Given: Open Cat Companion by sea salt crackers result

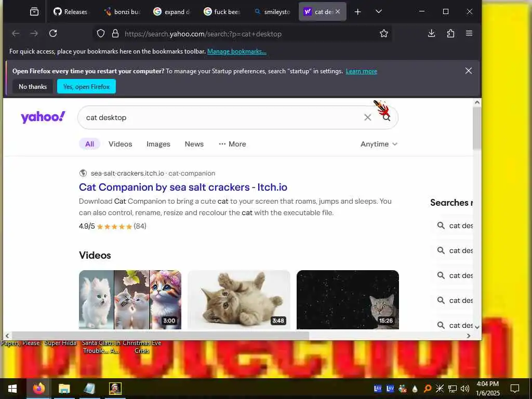Looking at the screenshot, I should (x=183, y=187).
